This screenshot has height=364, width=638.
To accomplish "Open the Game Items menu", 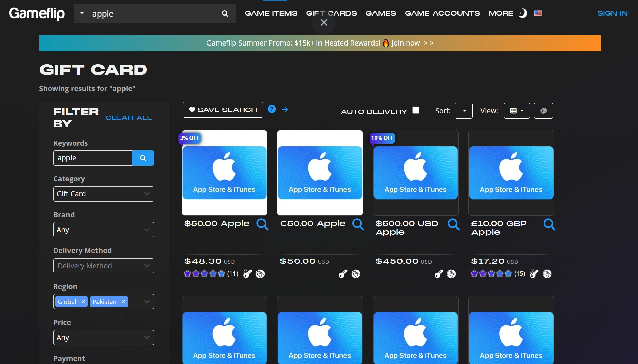I will [x=271, y=13].
